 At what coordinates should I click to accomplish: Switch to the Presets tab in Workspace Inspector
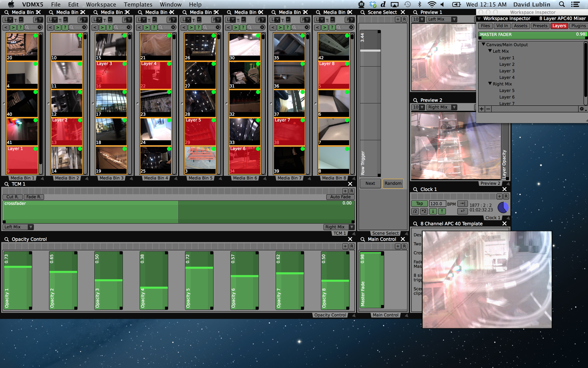pyautogui.click(x=540, y=26)
